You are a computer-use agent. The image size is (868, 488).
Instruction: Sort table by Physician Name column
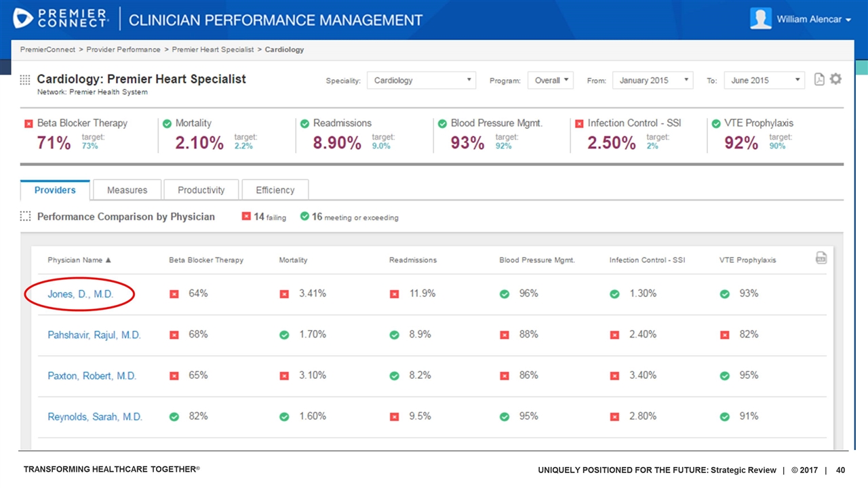(x=79, y=260)
